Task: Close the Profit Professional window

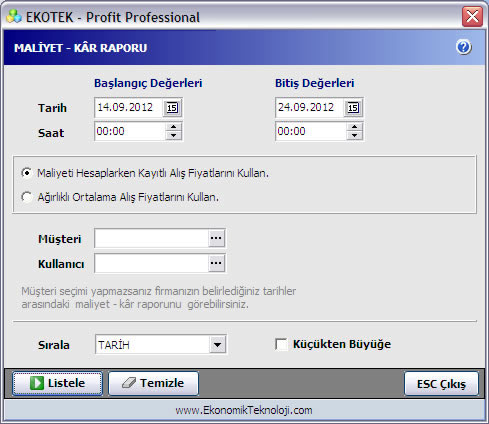Action: pos(472,16)
